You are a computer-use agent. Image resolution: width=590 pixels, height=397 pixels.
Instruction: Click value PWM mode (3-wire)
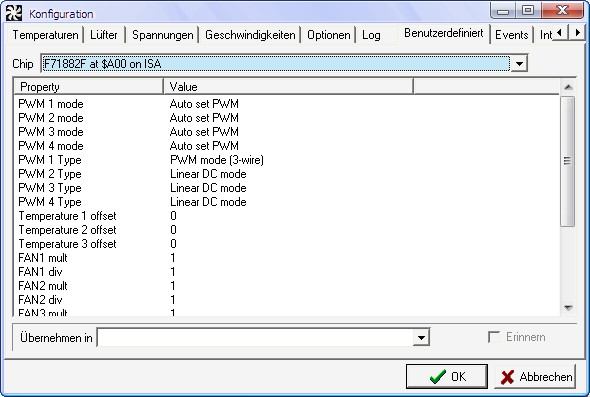click(x=217, y=160)
